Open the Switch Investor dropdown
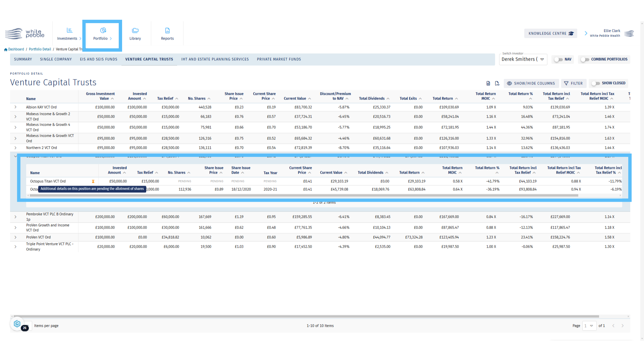Viewport: 644px width, 362px height. (523, 59)
